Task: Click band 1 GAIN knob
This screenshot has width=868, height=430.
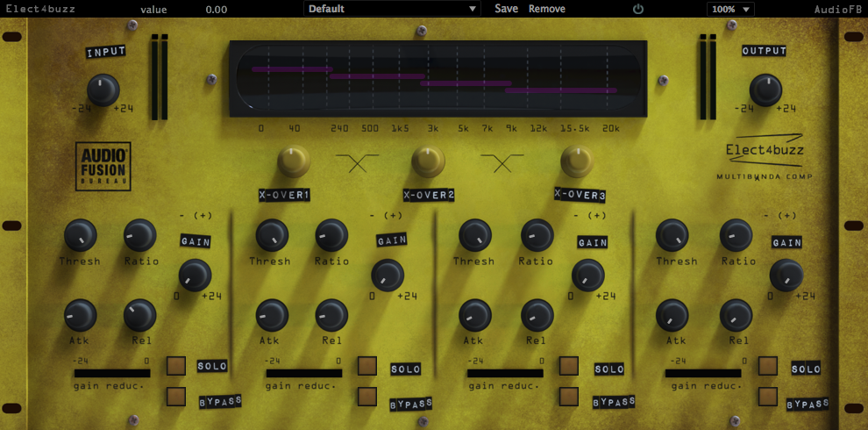Action: click(195, 275)
